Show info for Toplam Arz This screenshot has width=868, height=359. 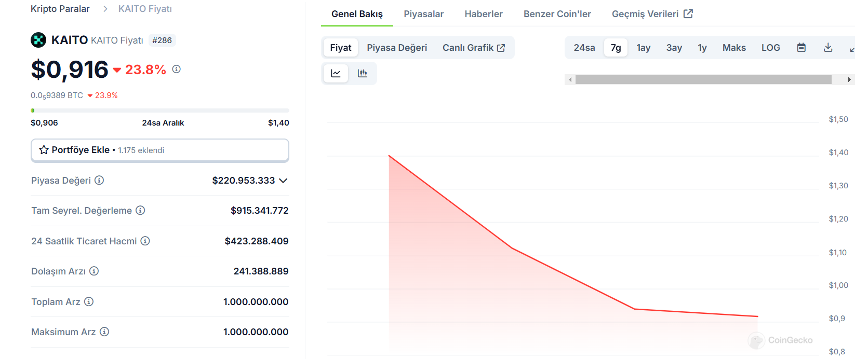pyautogui.click(x=89, y=301)
